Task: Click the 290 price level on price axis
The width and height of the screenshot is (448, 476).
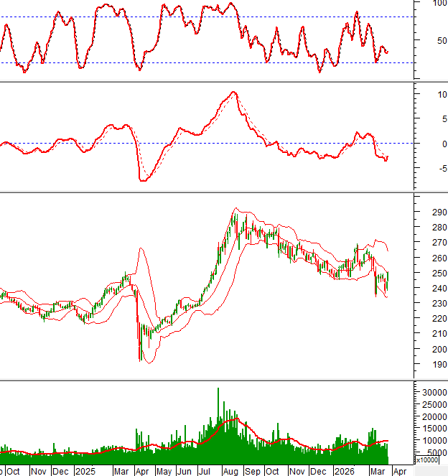Action: point(429,213)
